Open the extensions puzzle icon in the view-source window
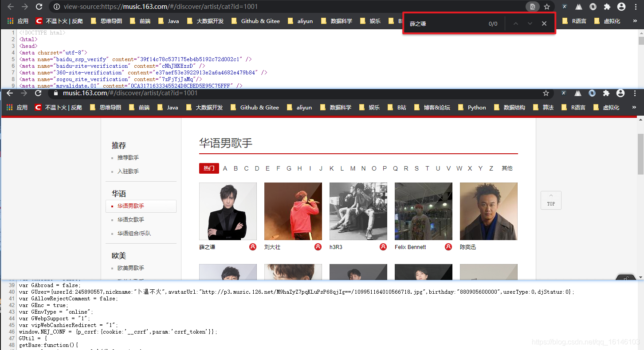The image size is (644, 350). tap(607, 7)
